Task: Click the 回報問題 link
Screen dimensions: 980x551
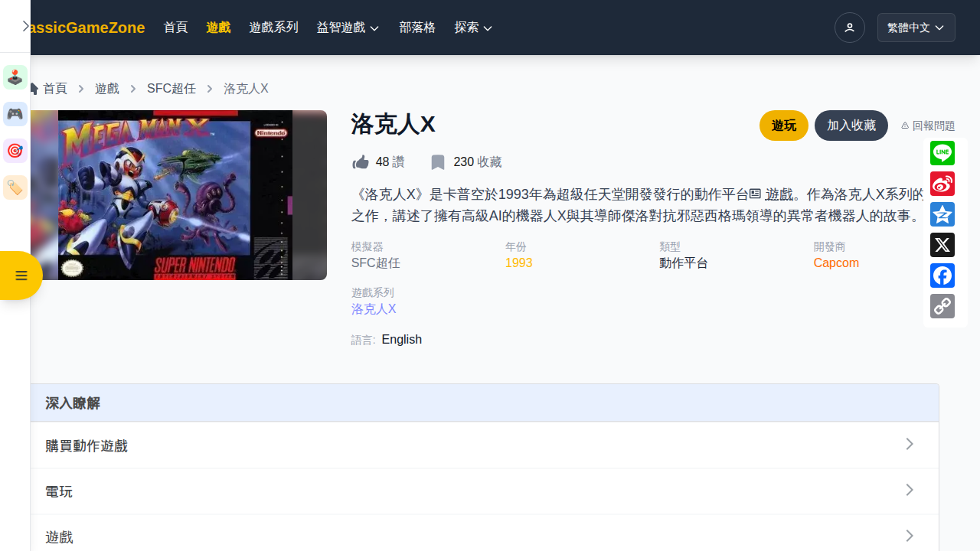Action: point(928,126)
